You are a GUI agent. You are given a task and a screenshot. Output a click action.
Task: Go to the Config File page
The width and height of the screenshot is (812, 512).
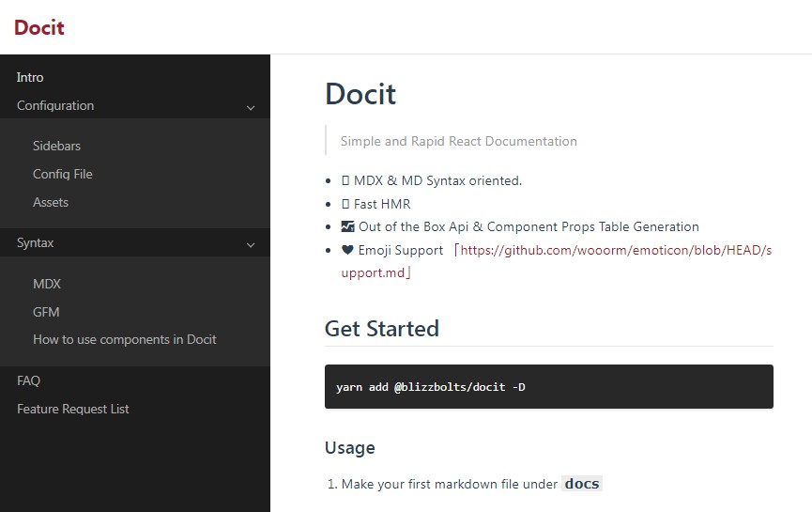(x=63, y=174)
